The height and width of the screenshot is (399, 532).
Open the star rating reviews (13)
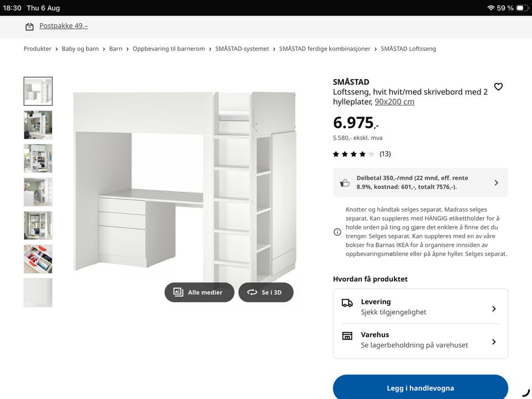pos(362,154)
